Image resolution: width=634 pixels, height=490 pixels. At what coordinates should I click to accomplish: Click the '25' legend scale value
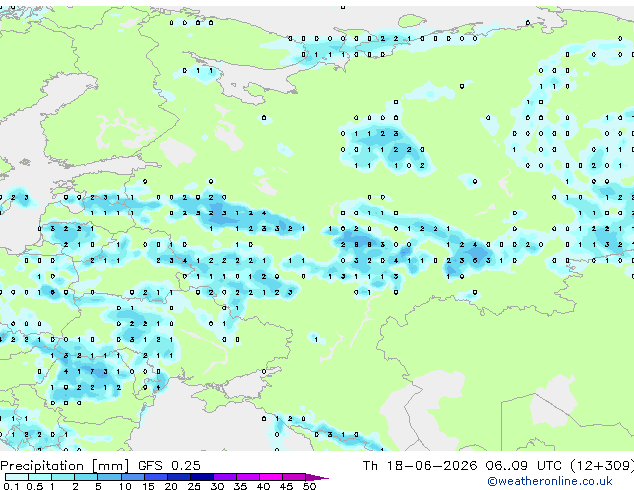[194, 486]
